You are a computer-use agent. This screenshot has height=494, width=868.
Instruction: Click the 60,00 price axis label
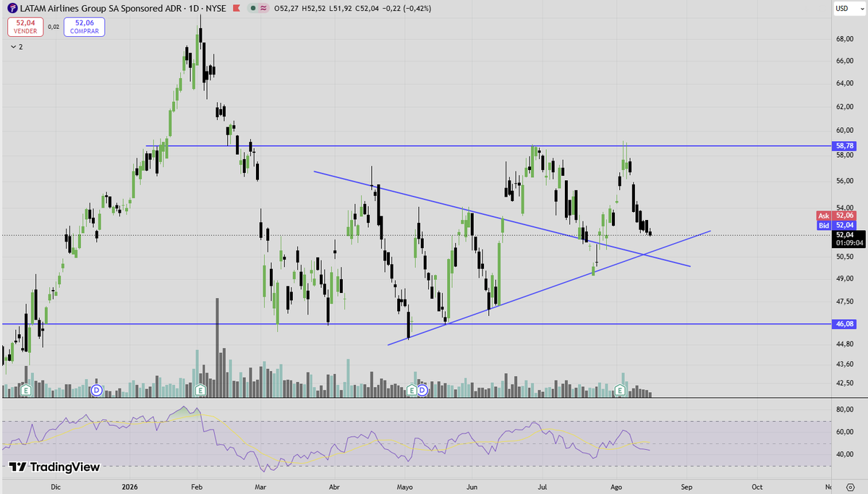(846, 131)
